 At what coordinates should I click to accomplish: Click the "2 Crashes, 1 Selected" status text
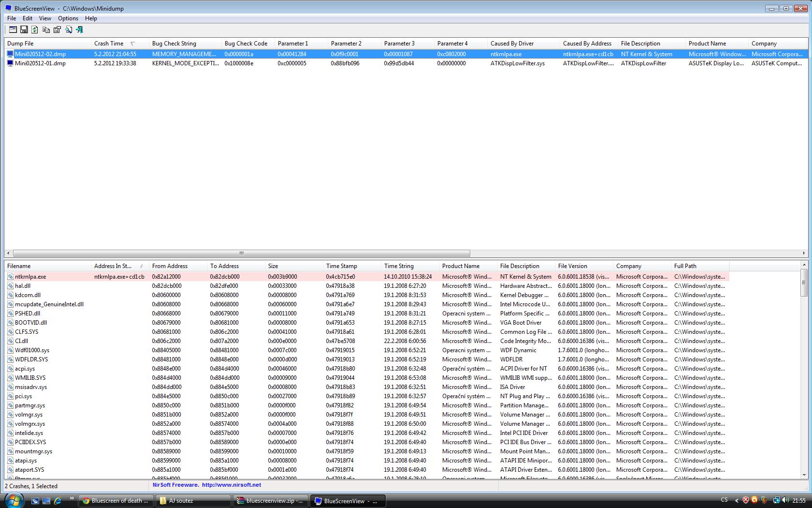[x=31, y=486]
